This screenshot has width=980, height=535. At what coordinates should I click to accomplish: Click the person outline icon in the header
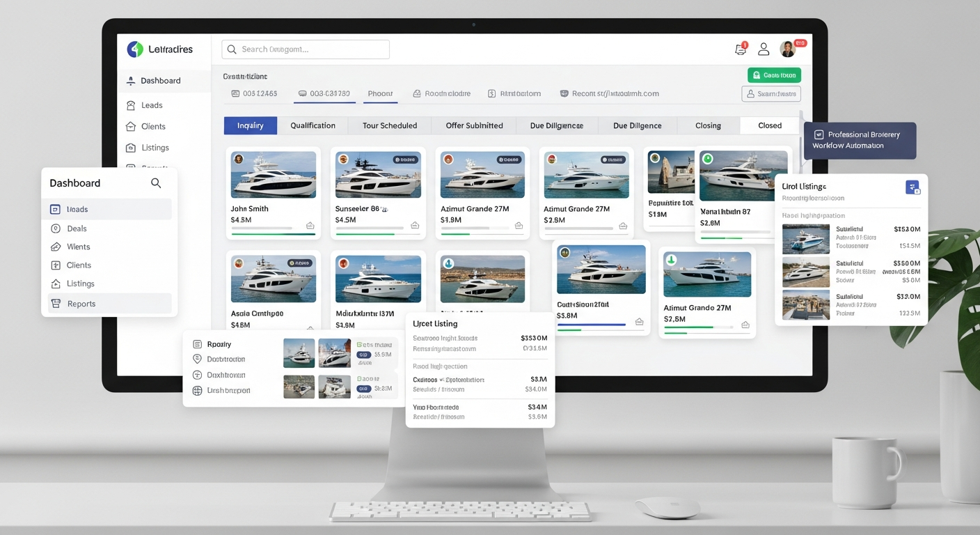coord(764,49)
